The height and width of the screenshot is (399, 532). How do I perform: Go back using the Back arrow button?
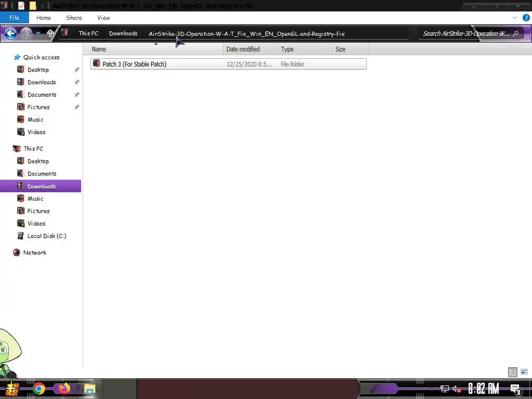point(10,33)
